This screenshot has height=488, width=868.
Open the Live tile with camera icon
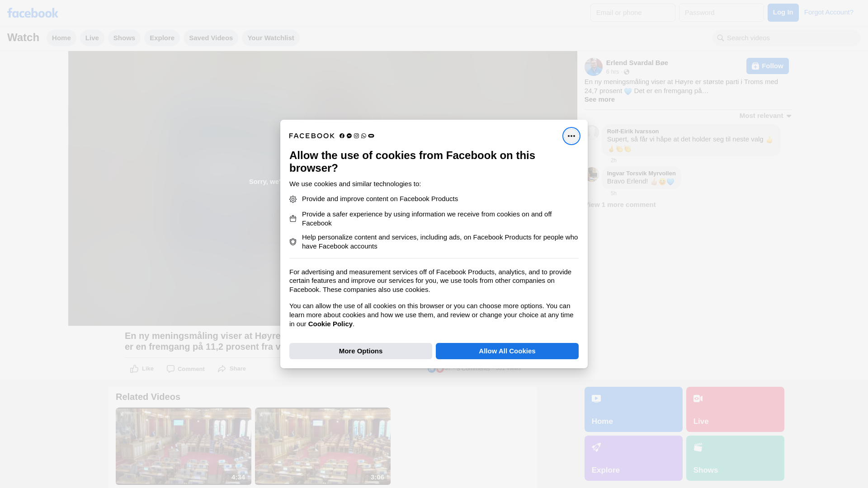click(735, 409)
